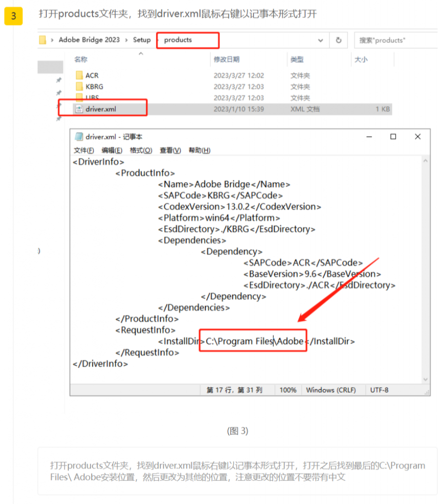Screen dimensions: 439x504
Task: Click the UTF-8 encoding status entry
Action: point(379,390)
